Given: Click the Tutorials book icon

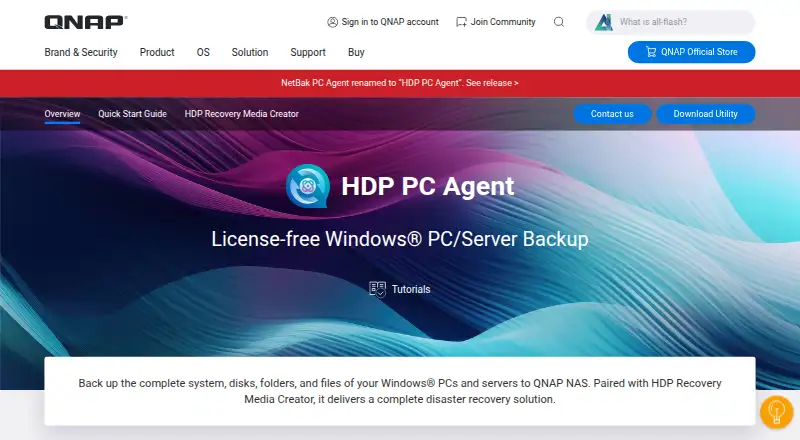Looking at the screenshot, I should [x=378, y=289].
